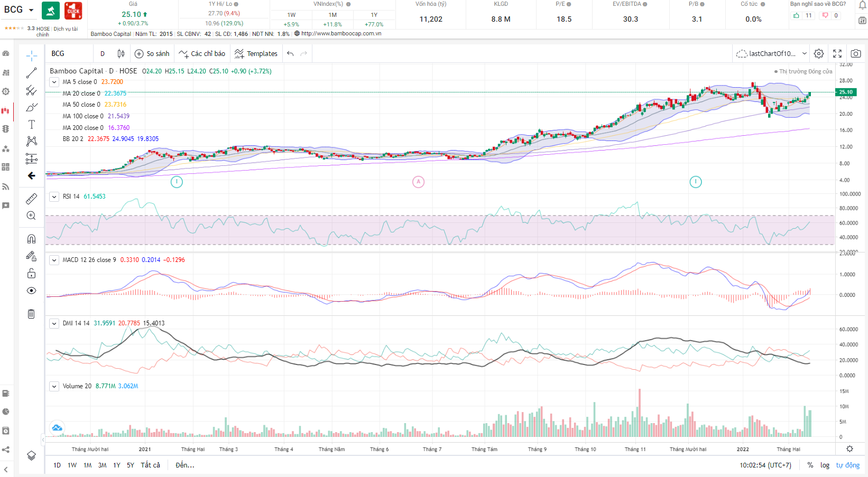Toggle tự động auto scale

[848, 465]
